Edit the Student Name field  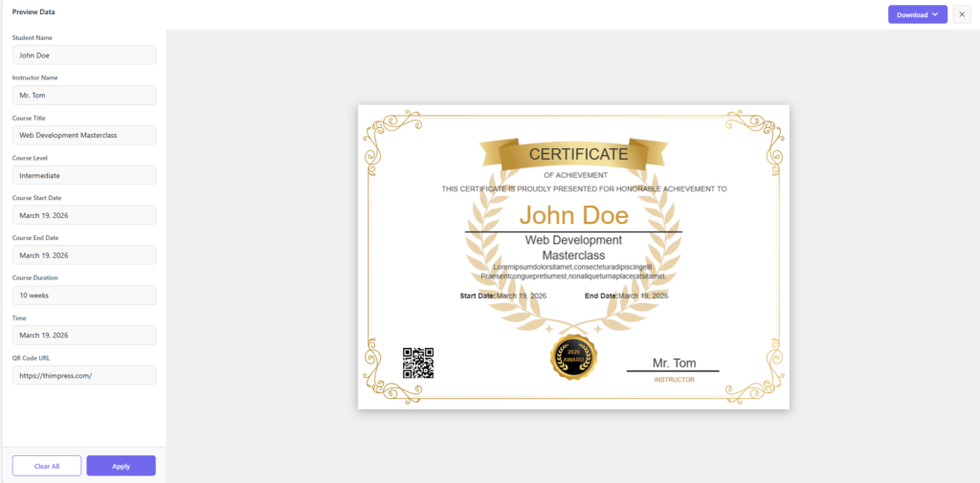84,55
